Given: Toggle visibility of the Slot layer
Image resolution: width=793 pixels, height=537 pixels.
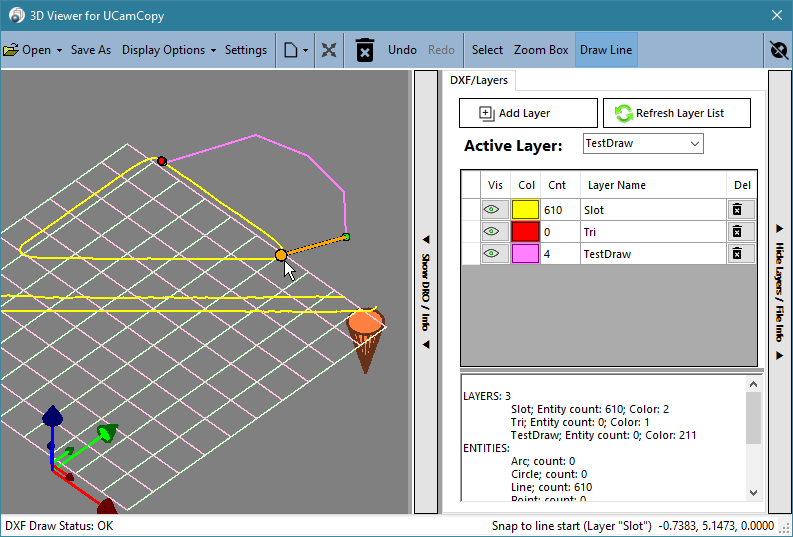Looking at the screenshot, I should click(494, 210).
